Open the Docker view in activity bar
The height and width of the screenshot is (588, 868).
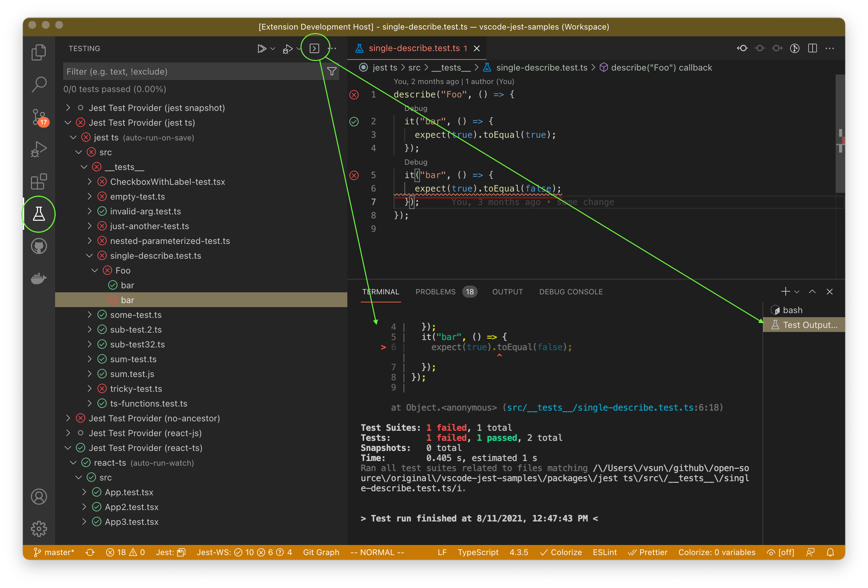click(39, 278)
